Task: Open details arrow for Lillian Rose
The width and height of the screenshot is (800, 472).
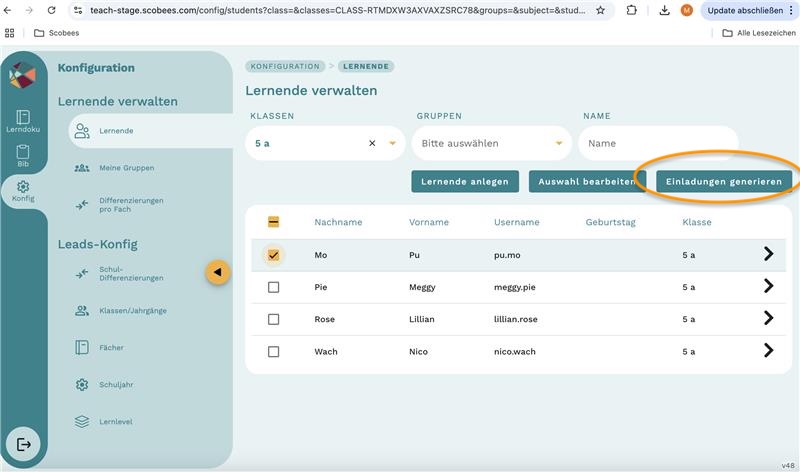Action: (768, 319)
